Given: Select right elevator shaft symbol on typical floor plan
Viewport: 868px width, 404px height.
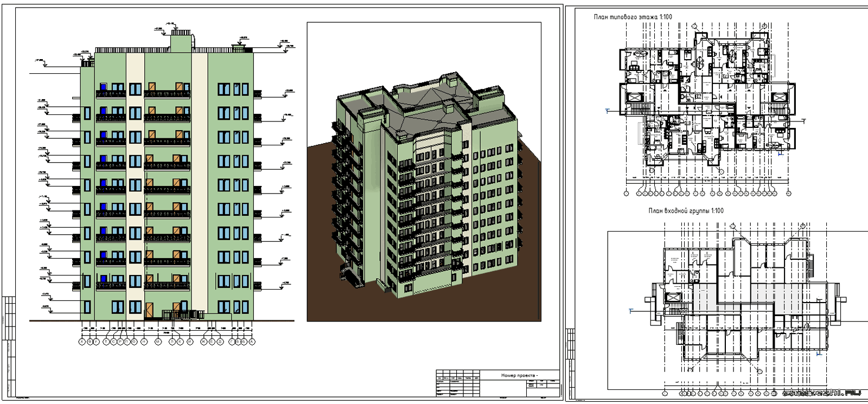Looking at the screenshot, I should pos(779,98).
